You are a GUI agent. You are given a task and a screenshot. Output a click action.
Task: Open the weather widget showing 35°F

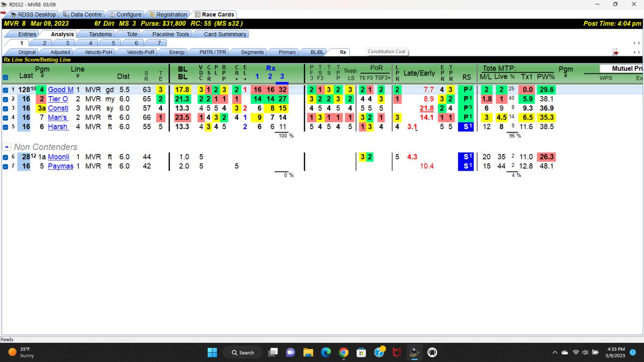(21, 353)
